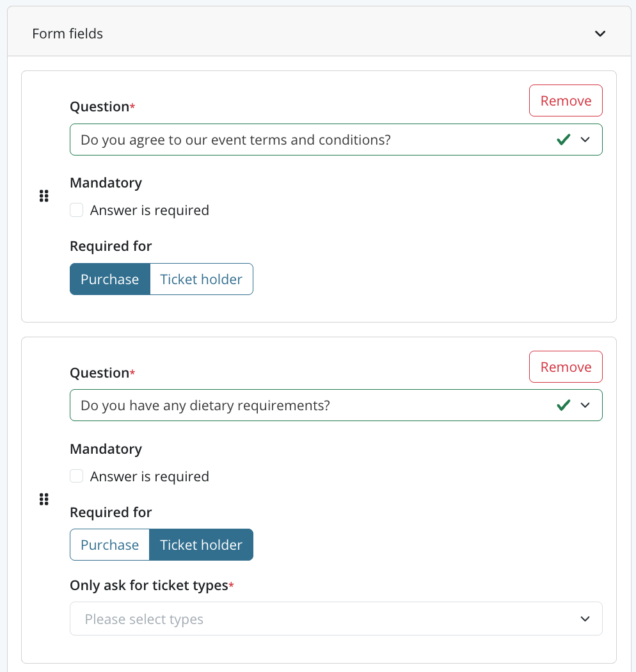Click drag handle for dietary requirements question
Screen dimensions: 636x672
pyautogui.click(x=44, y=499)
